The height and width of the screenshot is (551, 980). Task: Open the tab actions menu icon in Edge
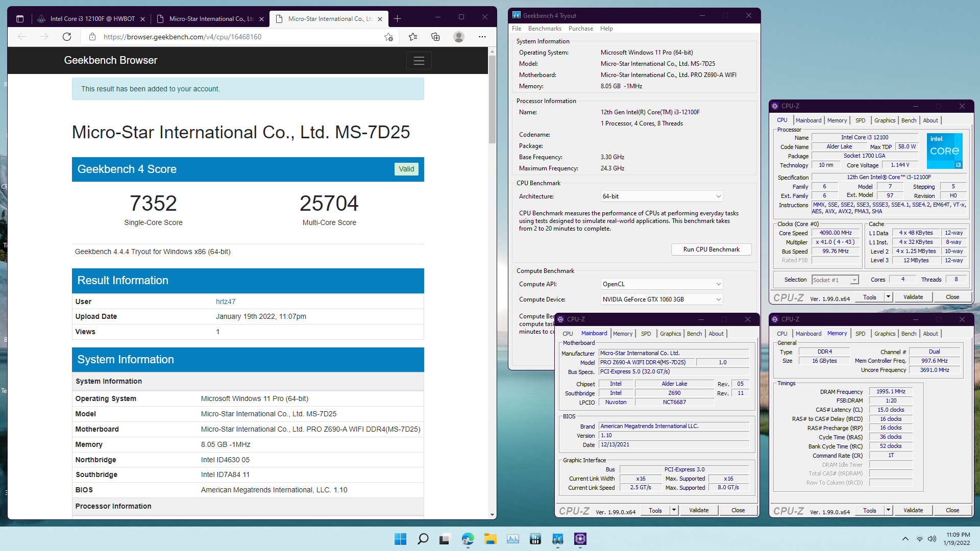20,19
